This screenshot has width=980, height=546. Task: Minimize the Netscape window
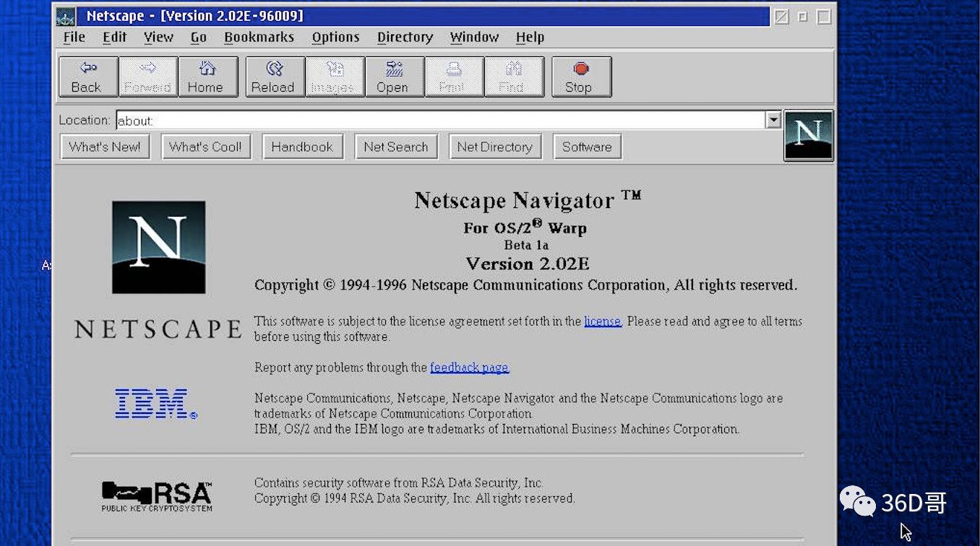click(x=802, y=16)
